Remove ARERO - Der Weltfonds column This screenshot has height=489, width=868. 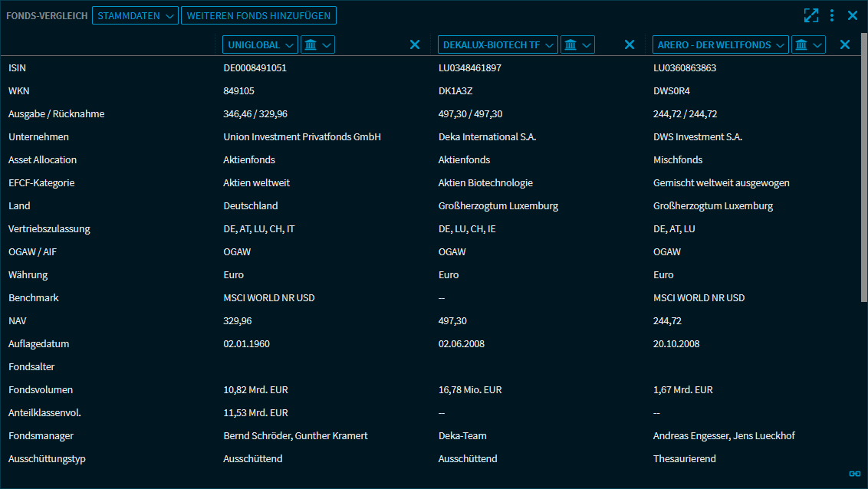[x=845, y=45]
